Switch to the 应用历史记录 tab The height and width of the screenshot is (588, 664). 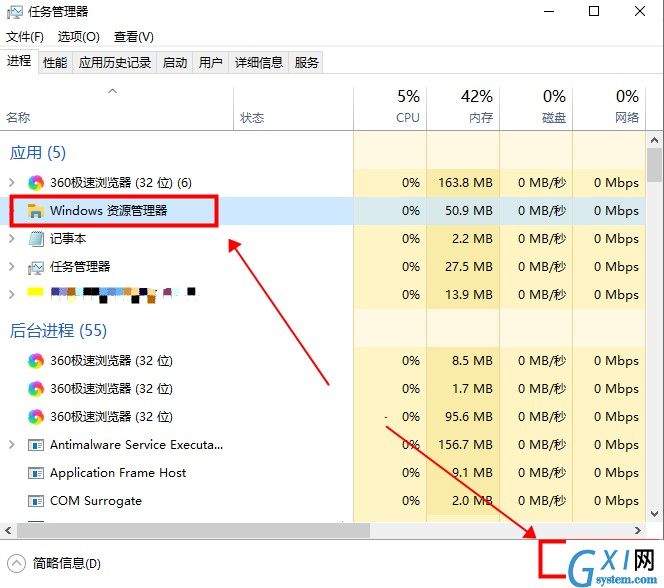click(x=115, y=63)
